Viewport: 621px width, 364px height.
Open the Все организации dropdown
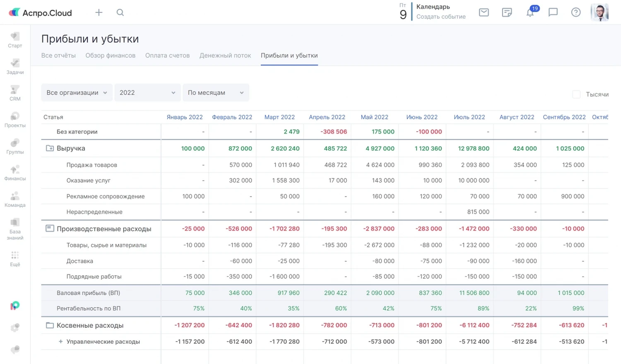click(x=77, y=93)
